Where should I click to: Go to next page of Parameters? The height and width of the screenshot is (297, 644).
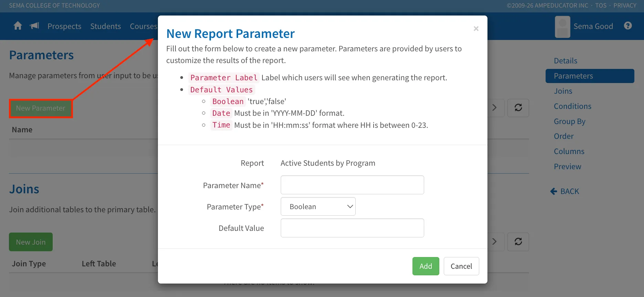(x=495, y=108)
